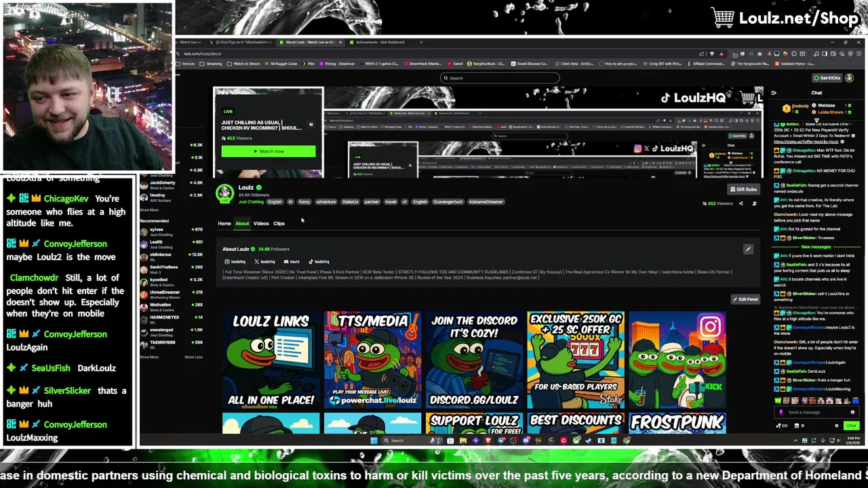The height and width of the screenshot is (488, 868).
Task: Click the Loulz channel avatar with LIVE badge
Action: (x=224, y=193)
